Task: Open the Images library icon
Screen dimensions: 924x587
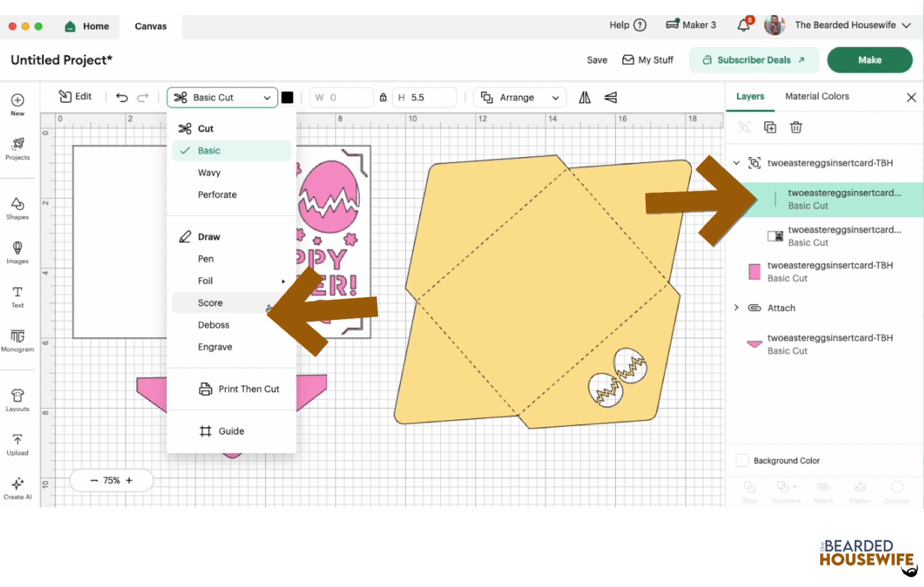Action: point(17,252)
